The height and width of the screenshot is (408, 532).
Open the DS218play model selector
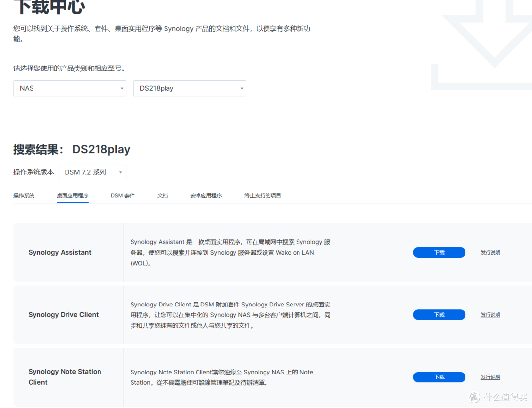pos(190,88)
